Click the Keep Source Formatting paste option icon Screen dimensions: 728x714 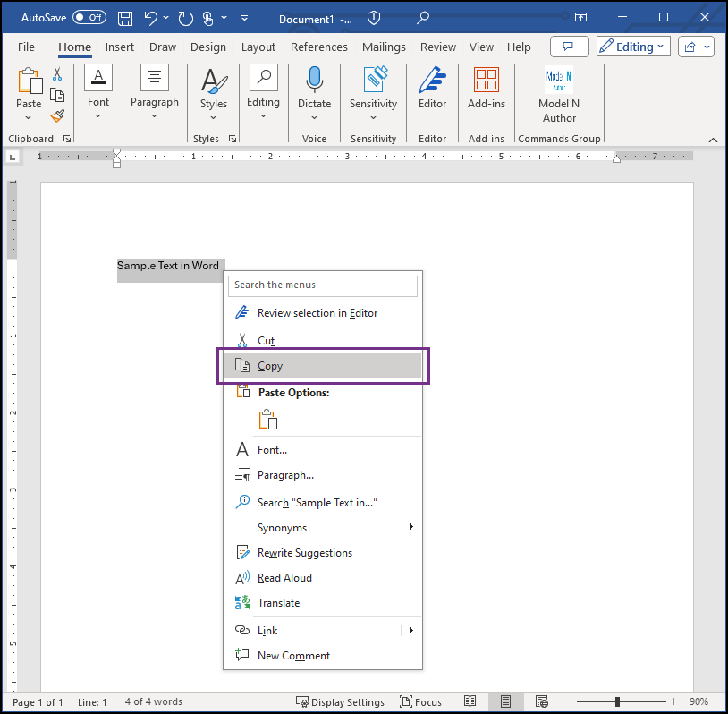268,419
